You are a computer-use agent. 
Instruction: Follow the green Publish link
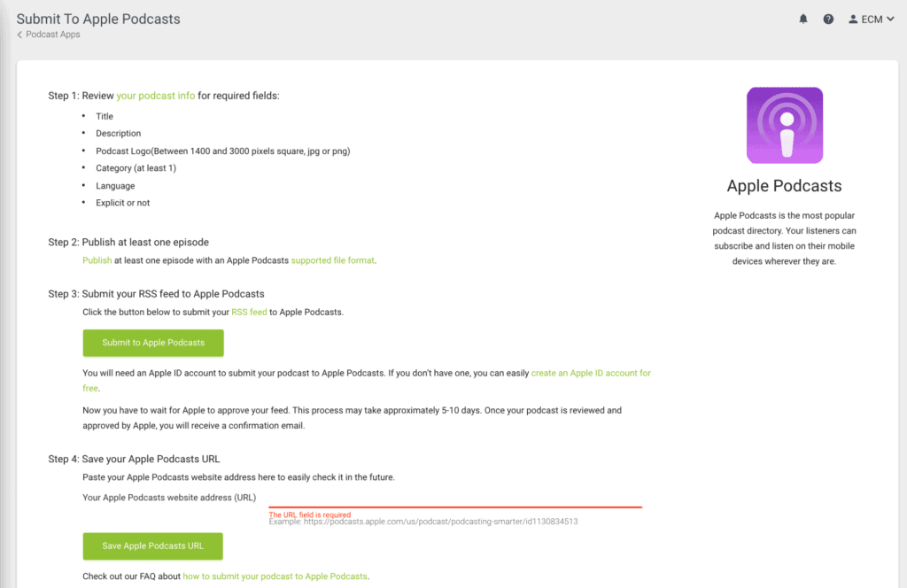97,260
